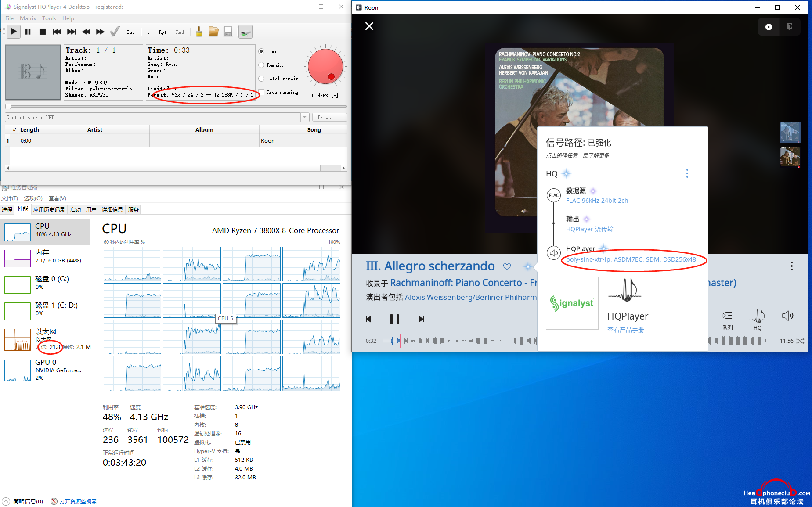Stop playback in HQPlayer toolbar
This screenshot has height=507, width=812.
click(43, 32)
